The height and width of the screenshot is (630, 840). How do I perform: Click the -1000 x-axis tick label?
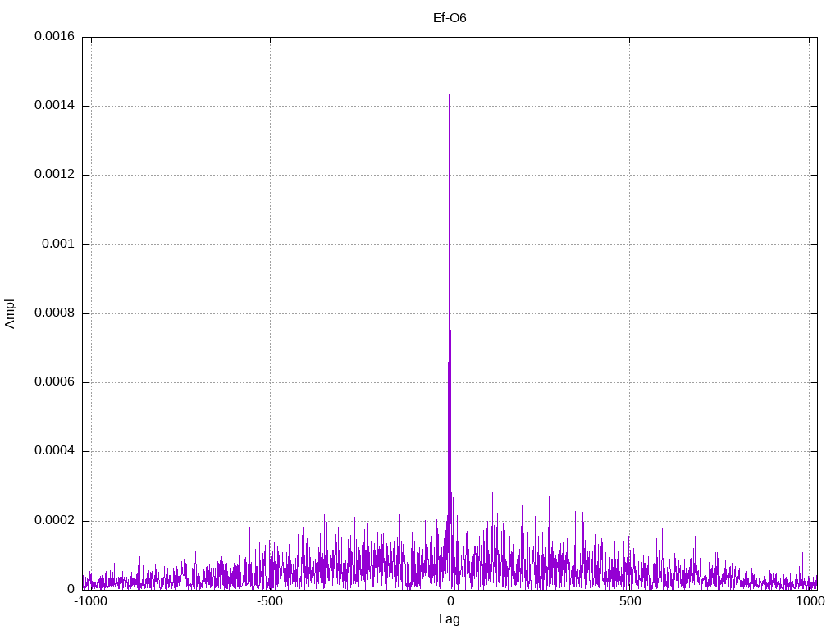pos(91,601)
